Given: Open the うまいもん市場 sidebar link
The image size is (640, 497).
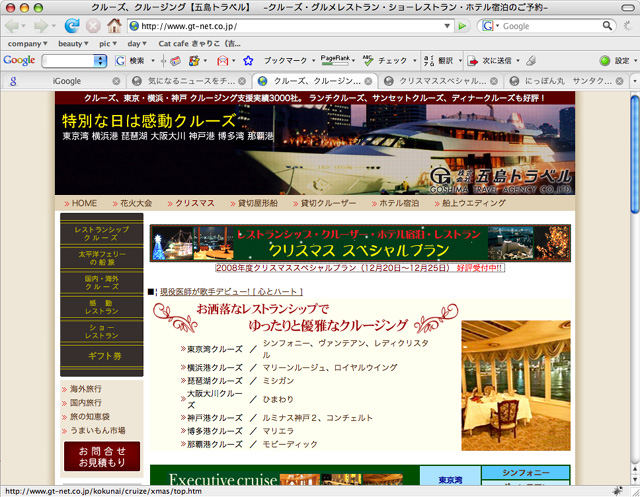Looking at the screenshot, I should tap(97, 430).
